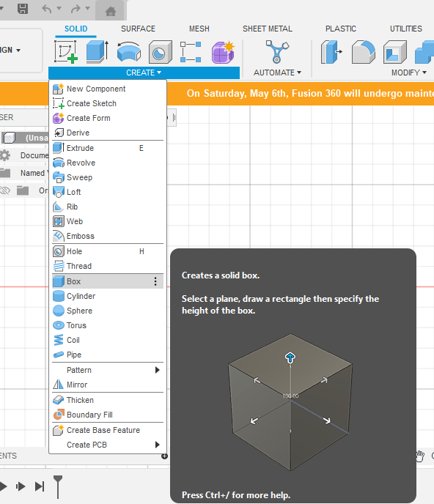Image resolution: width=434 pixels, height=504 pixels.
Task: Switch to the SURFACE tab
Action: (x=138, y=29)
